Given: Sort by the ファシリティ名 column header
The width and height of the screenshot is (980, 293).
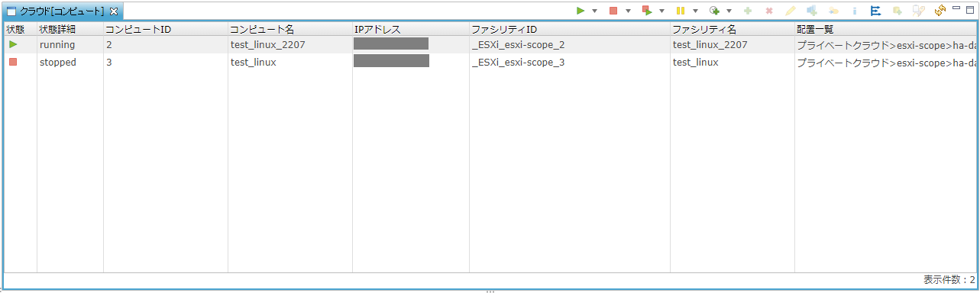Looking at the screenshot, I should click(733, 29).
